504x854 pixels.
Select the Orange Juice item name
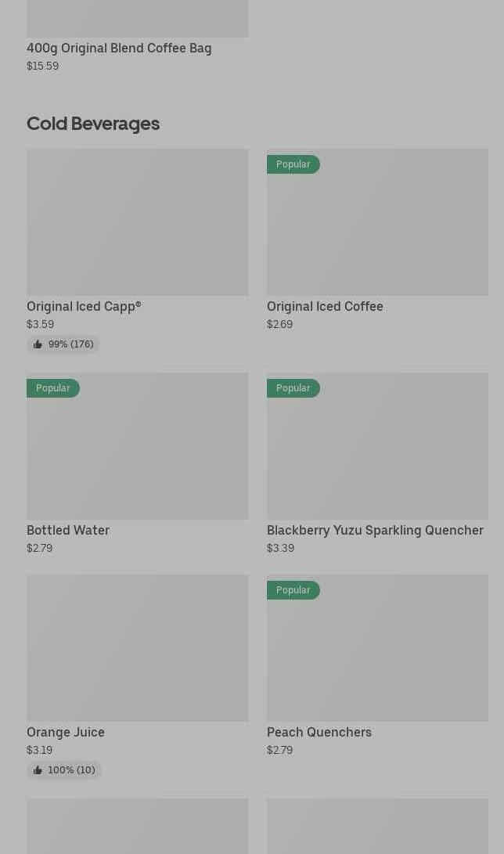(x=65, y=733)
